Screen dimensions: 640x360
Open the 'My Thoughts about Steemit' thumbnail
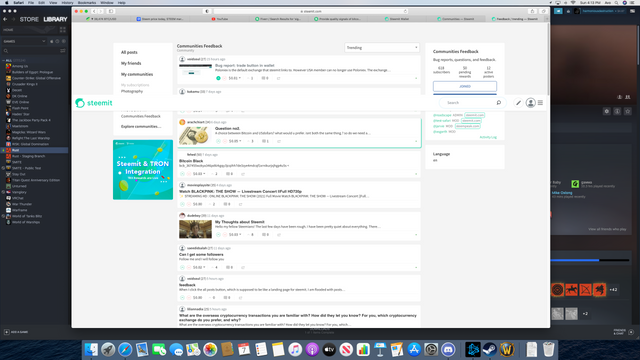pyautogui.click(x=196, y=229)
